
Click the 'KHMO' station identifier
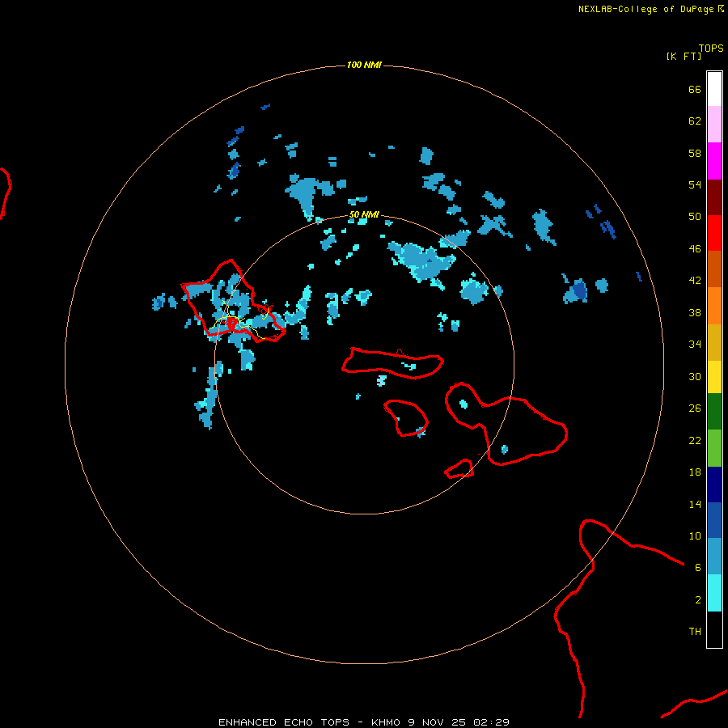385,722
